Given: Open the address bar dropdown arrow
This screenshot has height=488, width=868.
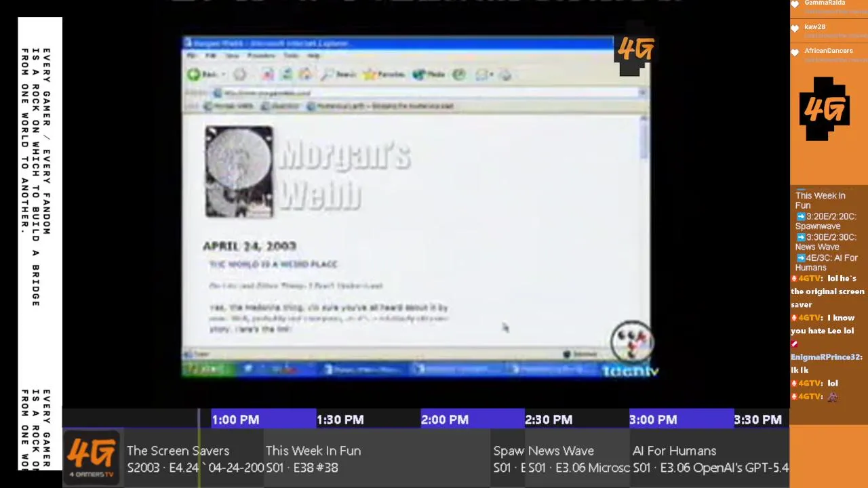Looking at the screenshot, I should point(642,93).
